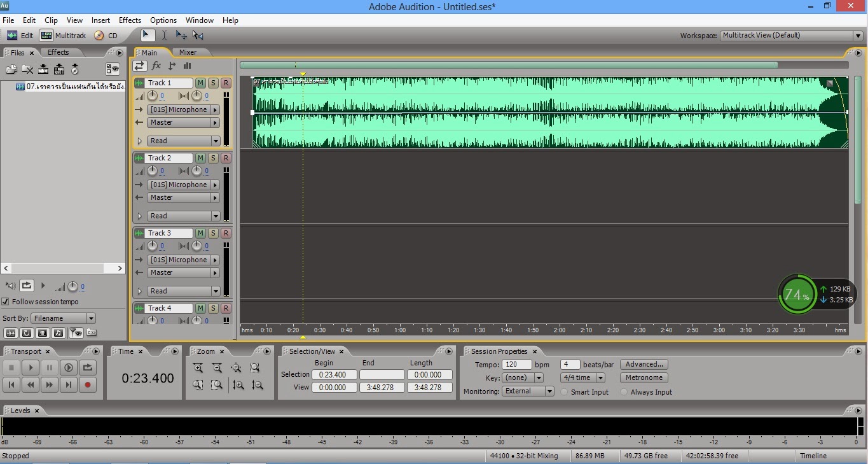
Task: Click Track 1 volume knob
Action: pyautogui.click(x=152, y=96)
